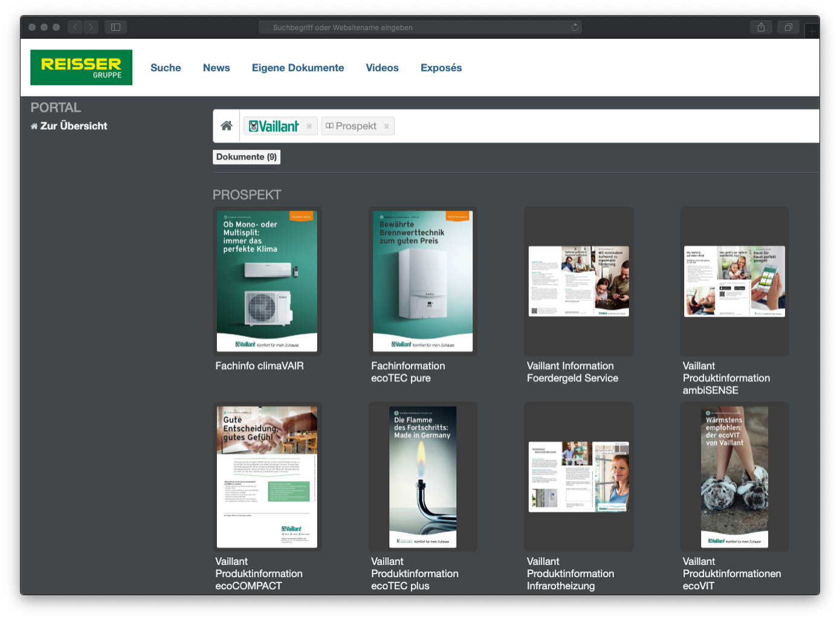This screenshot has width=840, height=620.
Task: Reload page using the refresh icon
Action: coord(575,27)
